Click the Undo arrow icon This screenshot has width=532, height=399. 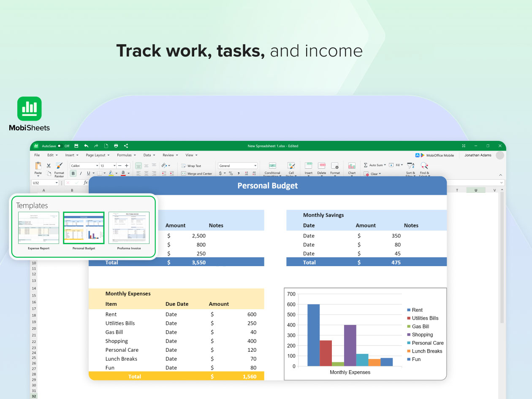click(x=86, y=146)
